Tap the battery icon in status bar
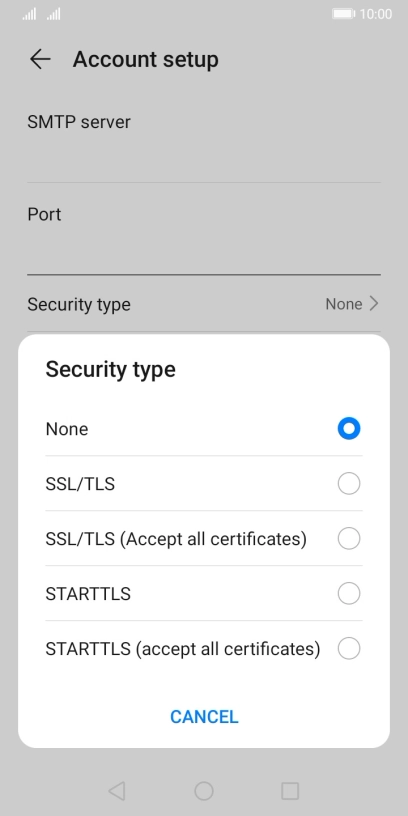Screen dimensions: 408x816 pyautogui.click(x=344, y=14)
